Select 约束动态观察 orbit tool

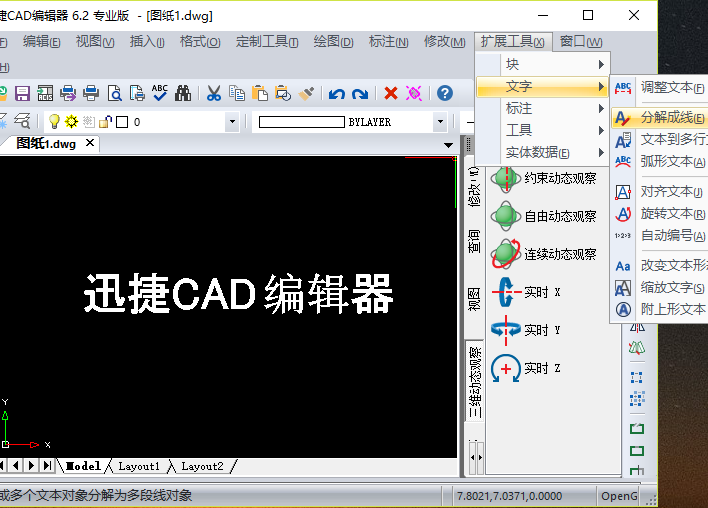(544, 179)
